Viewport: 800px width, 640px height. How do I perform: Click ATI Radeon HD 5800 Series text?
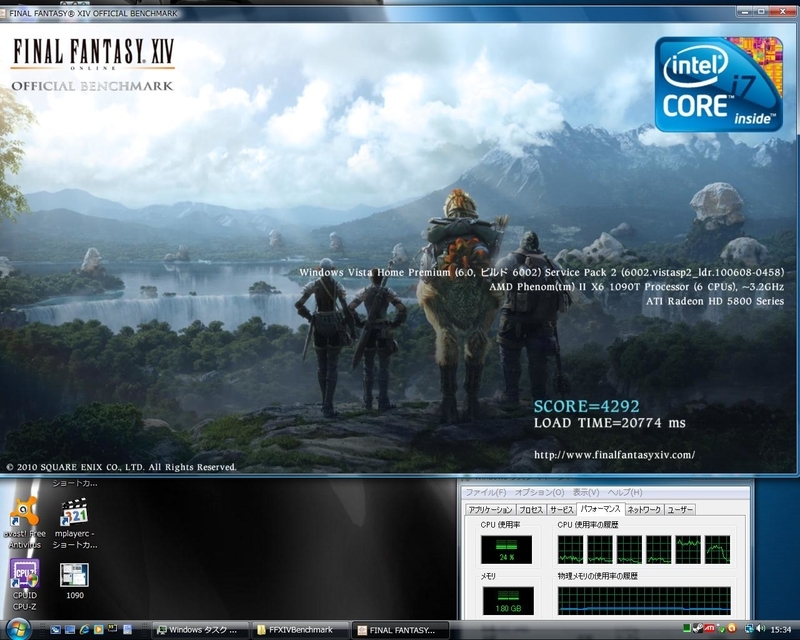715,301
